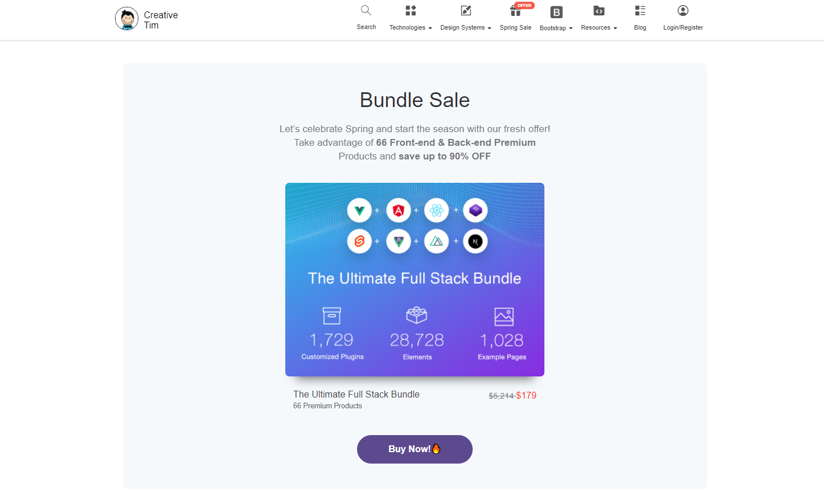
Task: Click the Technologies grid icon
Action: (411, 10)
